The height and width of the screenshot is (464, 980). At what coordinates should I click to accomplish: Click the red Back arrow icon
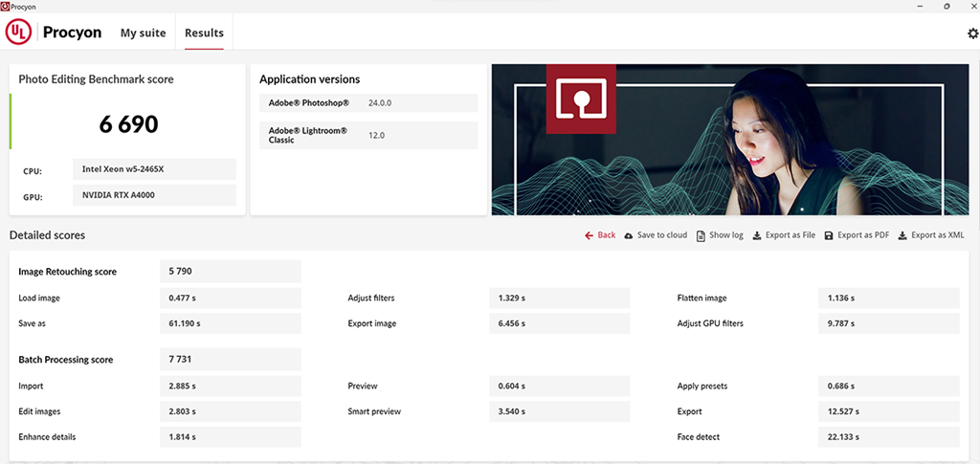[589, 235]
